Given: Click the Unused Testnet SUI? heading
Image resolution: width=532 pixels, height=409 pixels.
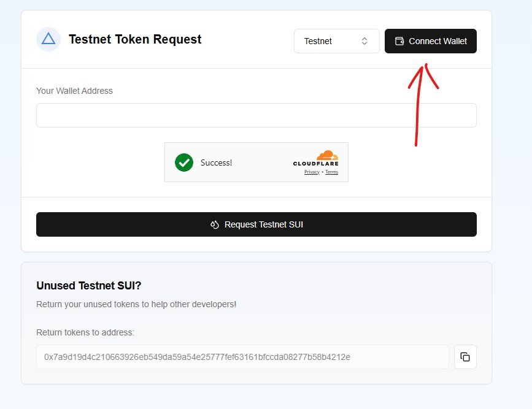Looking at the screenshot, I should pyautogui.click(x=88, y=286).
